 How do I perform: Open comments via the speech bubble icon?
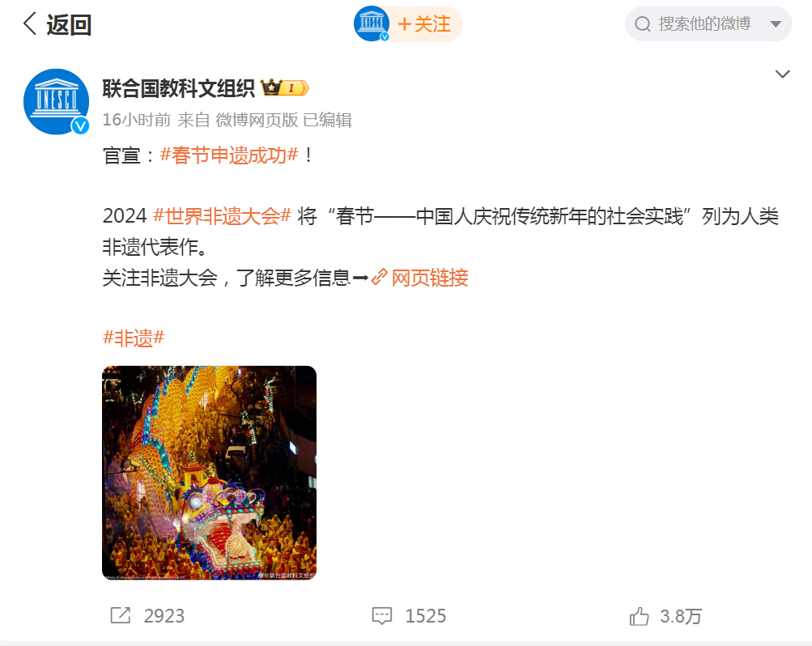coord(382,615)
